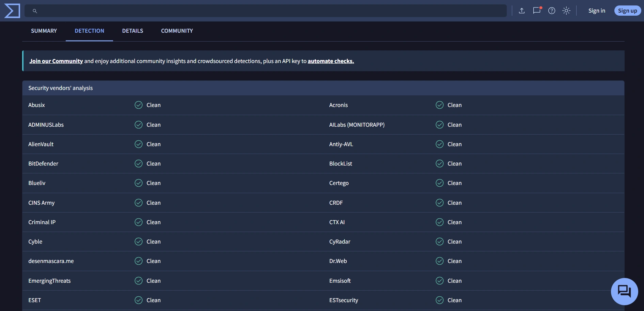Click the ADMINUSLabs clean checkmark icon
The width and height of the screenshot is (644, 311).
coord(139,125)
